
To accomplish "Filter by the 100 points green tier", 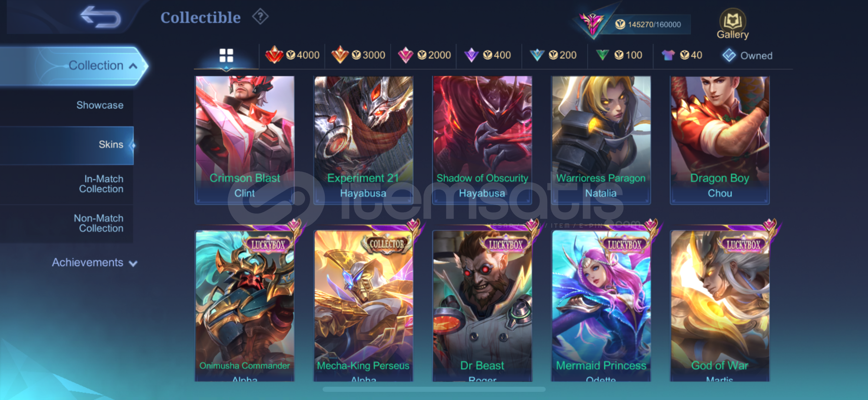I will [x=619, y=55].
